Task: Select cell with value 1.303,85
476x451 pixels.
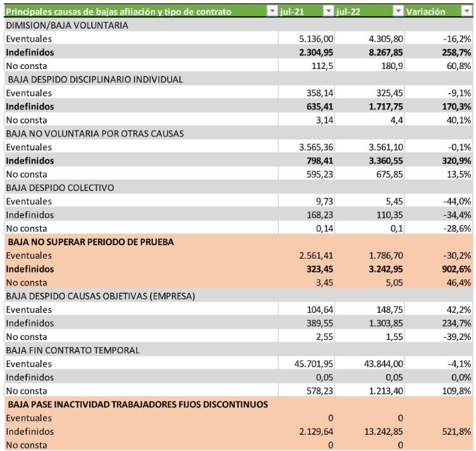Action: pos(369,323)
